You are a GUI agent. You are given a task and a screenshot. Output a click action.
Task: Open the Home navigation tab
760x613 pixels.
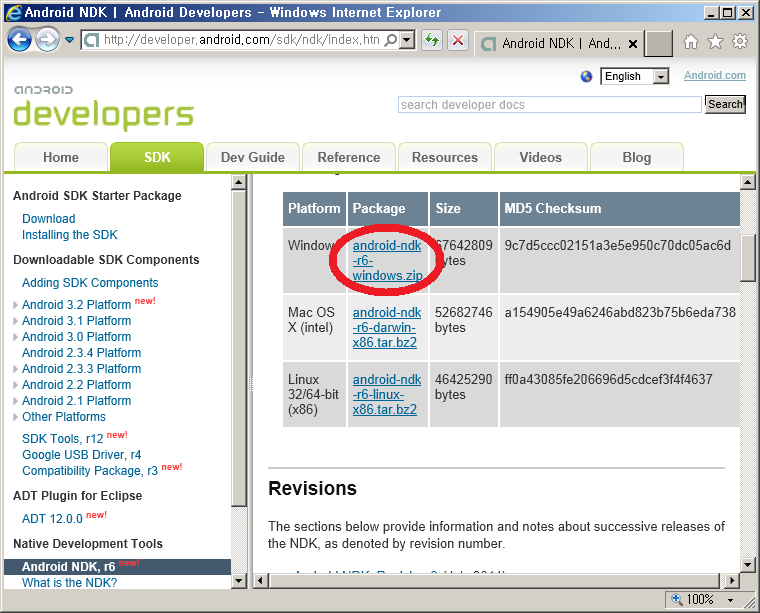coord(61,157)
